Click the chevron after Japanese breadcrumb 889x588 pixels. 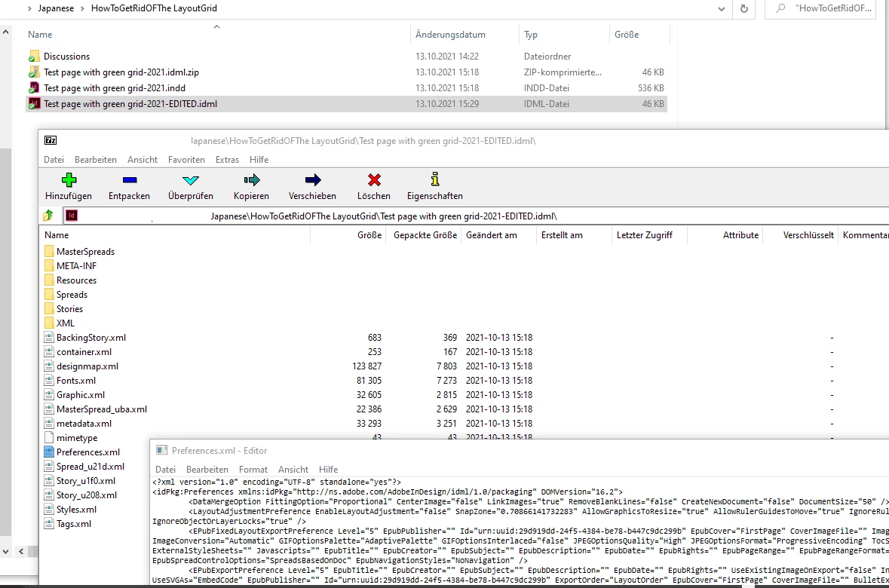pos(82,8)
